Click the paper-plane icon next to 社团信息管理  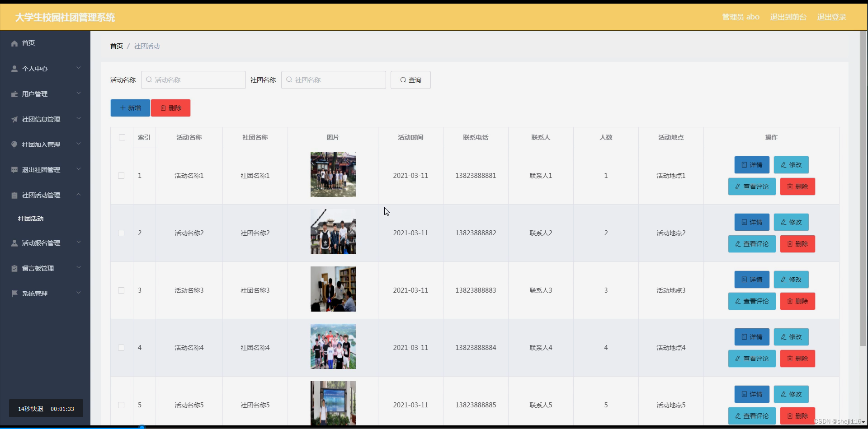pyautogui.click(x=14, y=119)
